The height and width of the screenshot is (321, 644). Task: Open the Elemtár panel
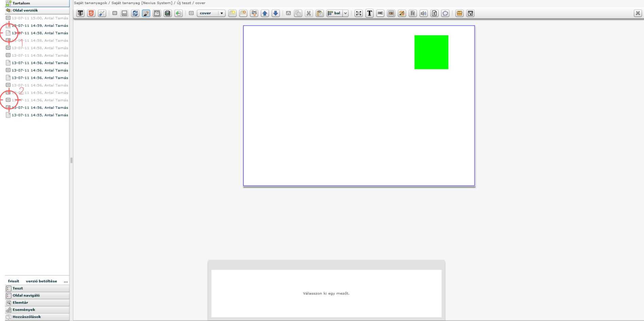[x=20, y=303]
